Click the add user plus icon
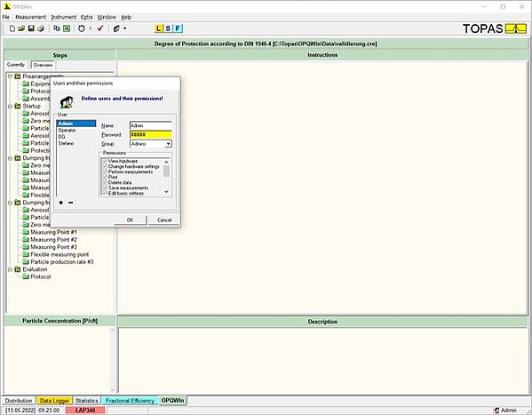The image size is (532, 415). [x=60, y=203]
